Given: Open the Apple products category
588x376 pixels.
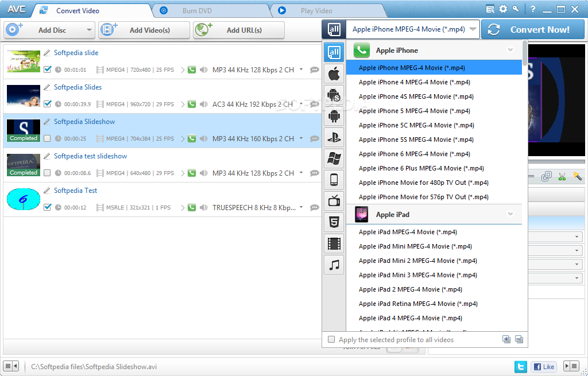Looking at the screenshot, I should coord(334,74).
